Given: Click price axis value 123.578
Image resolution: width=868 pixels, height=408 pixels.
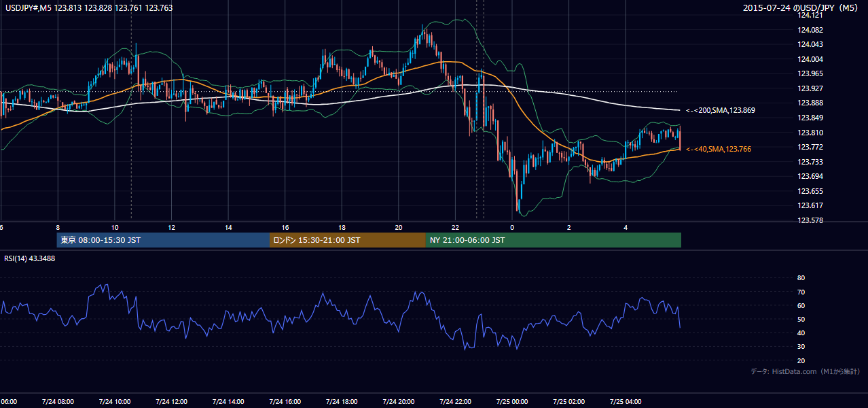Looking at the screenshot, I should (x=810, y=220).
